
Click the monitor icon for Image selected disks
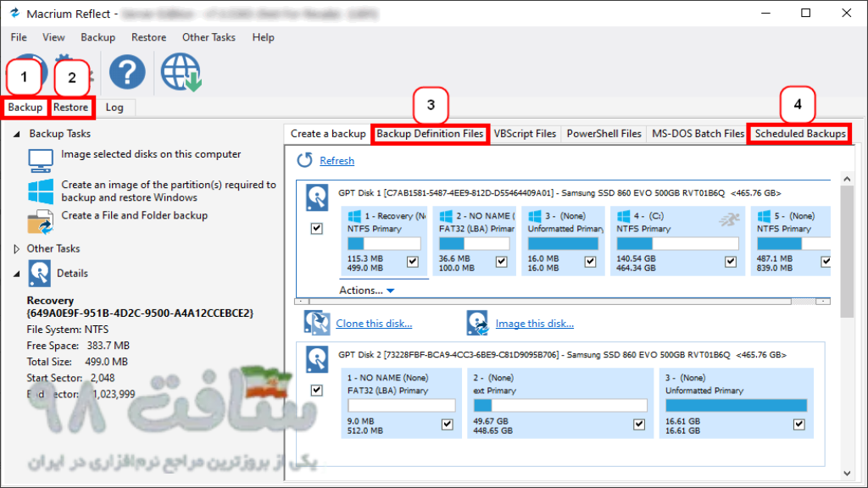click(x=41, y=160)
